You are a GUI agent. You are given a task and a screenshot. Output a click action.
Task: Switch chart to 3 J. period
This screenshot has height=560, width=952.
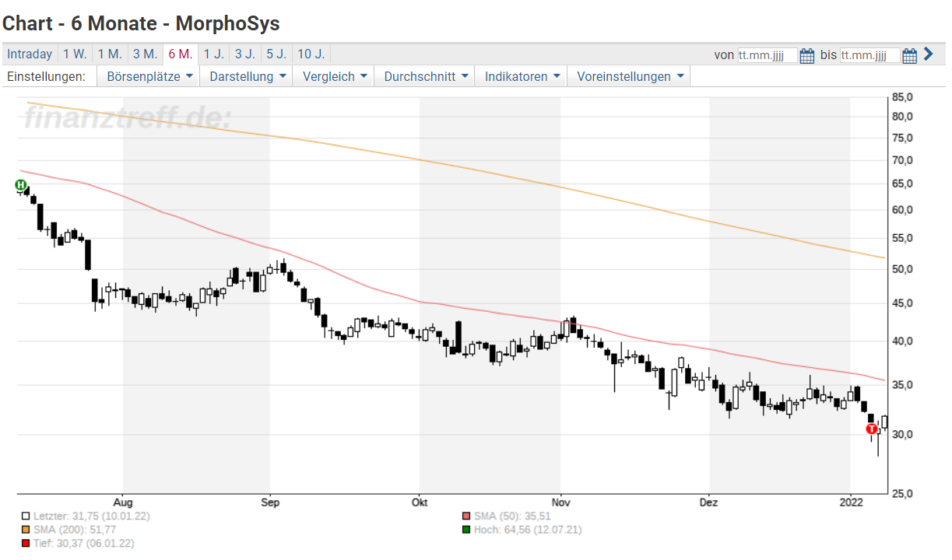(x=244, y=54)
